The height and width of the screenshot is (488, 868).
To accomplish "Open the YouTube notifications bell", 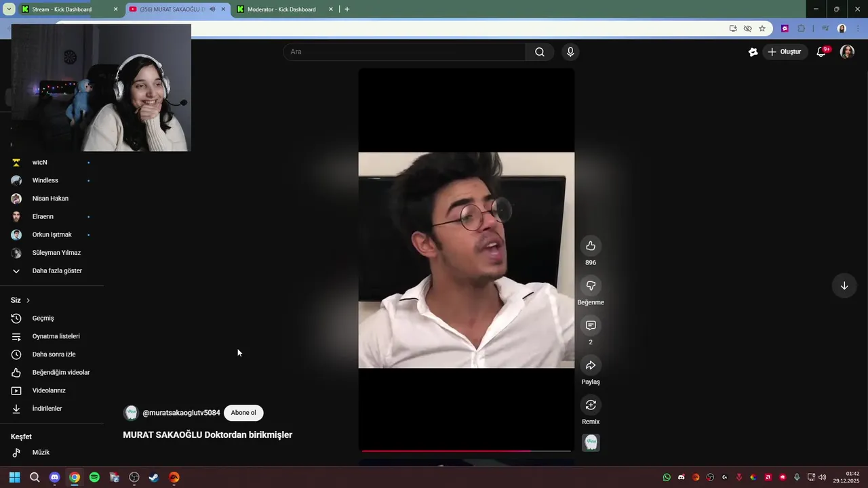I will (x=821, y=52).
